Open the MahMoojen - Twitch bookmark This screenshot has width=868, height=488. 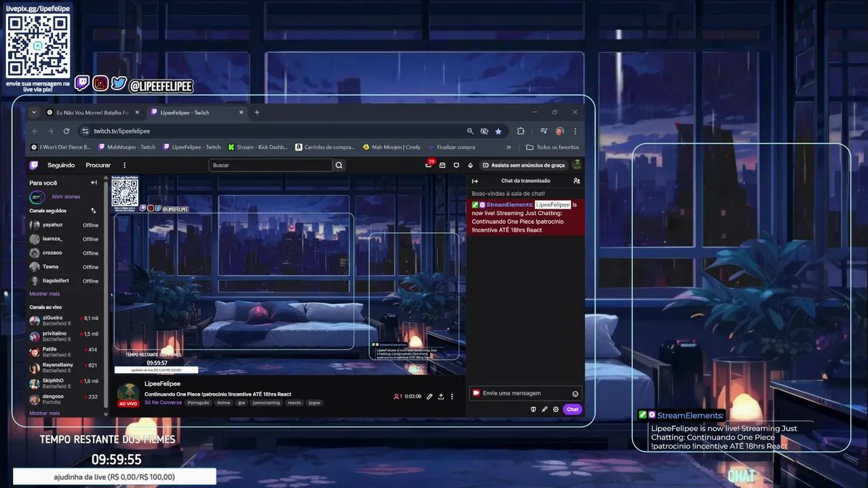click(x=127, y=147)
